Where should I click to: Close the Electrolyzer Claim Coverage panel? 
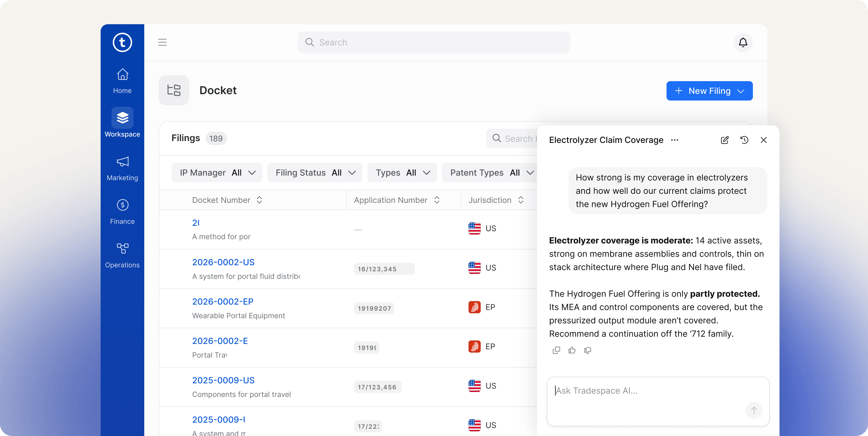(763, 140)
